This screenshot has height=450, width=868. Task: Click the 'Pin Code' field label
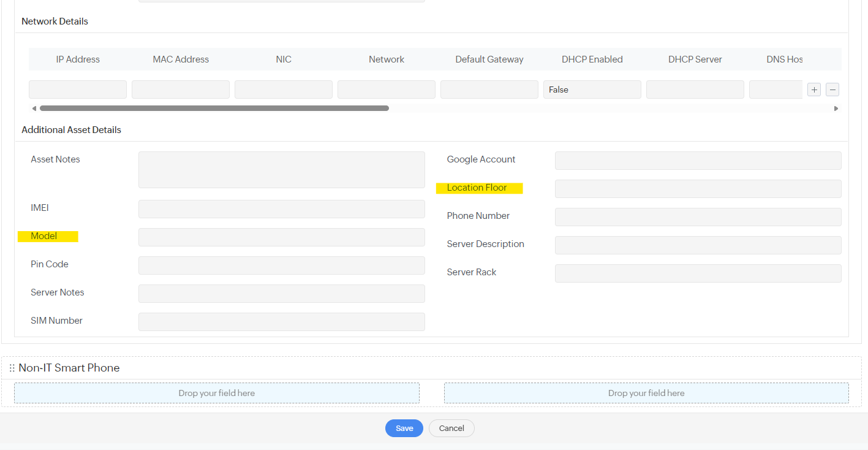tap(50, 264)
